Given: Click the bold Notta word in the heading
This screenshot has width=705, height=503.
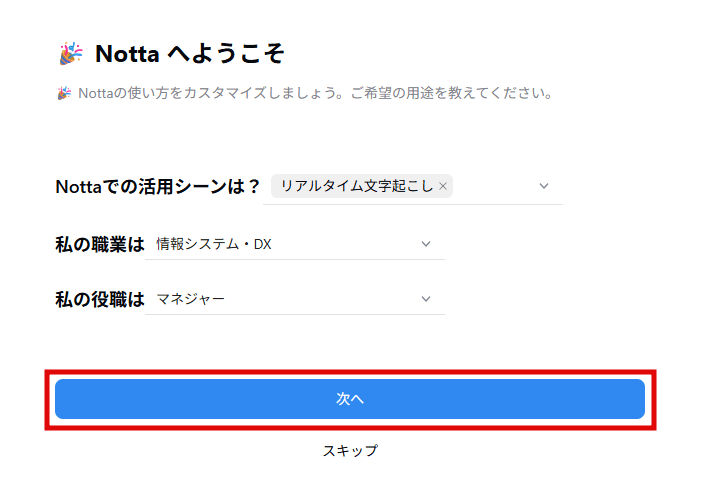Looking at the screenshot, I should (127, 53).
